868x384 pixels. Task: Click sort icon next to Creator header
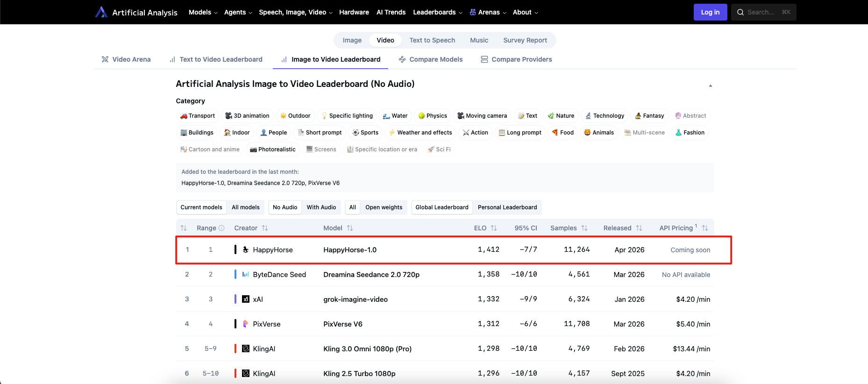(x=265, y=228)
